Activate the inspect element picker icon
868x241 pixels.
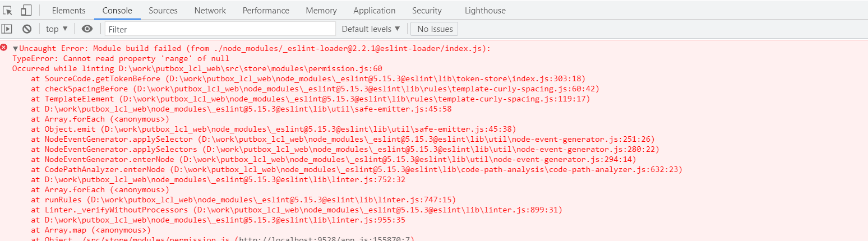[8, 10]
